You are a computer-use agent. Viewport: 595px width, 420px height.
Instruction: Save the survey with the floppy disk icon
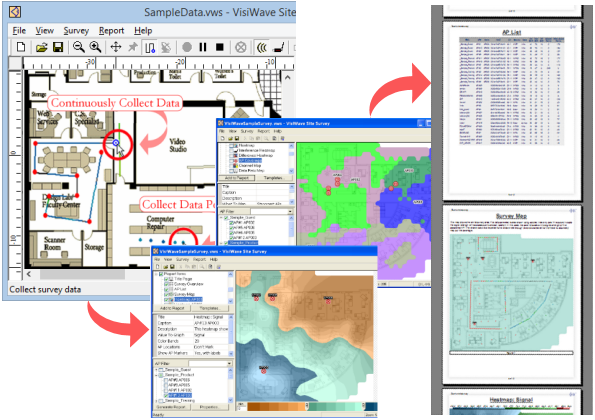pos(58,47)
